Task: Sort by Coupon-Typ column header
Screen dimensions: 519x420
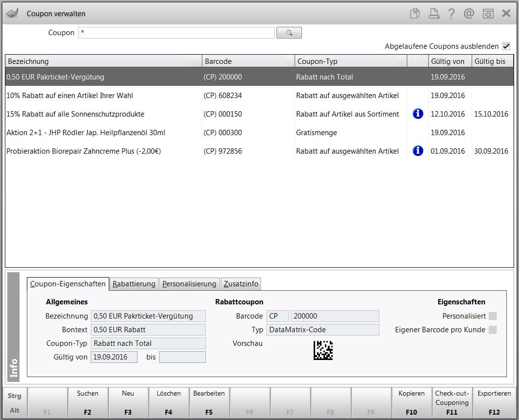Action: pos(351,61)
